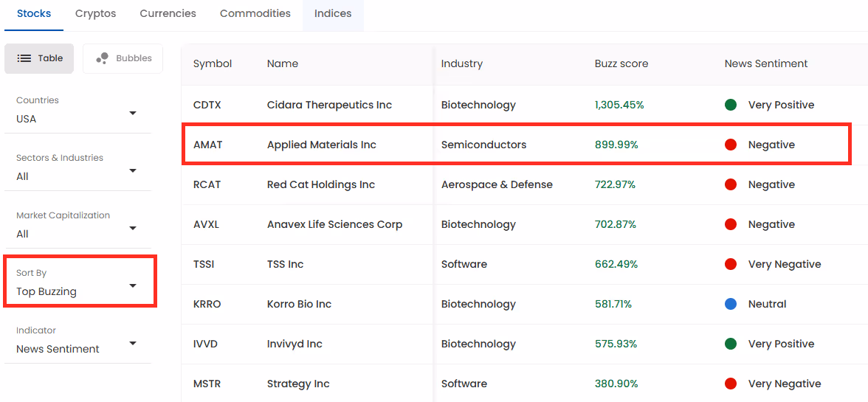Click red sentiment dot for Applied Materials
Screen dimensions: 868x402
click(731, 145)
